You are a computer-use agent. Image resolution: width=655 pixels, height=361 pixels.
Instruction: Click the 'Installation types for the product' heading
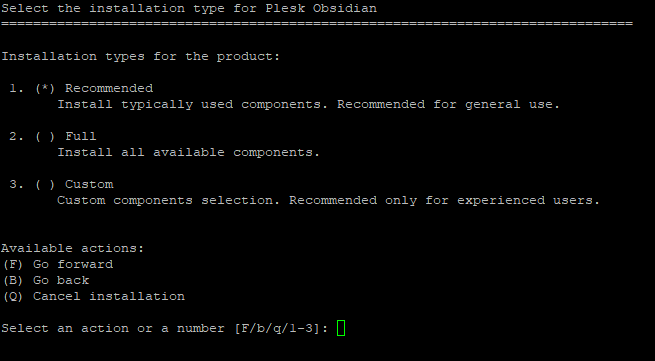141,56
